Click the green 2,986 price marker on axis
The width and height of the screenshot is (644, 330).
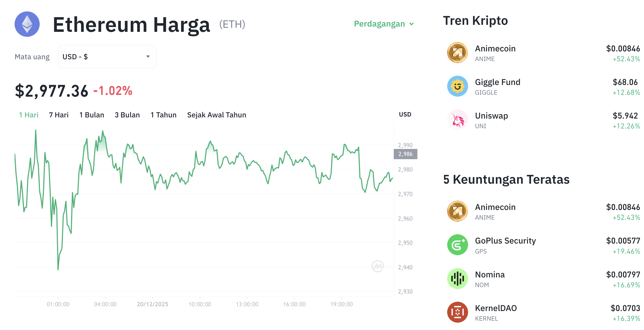(405, 154)
